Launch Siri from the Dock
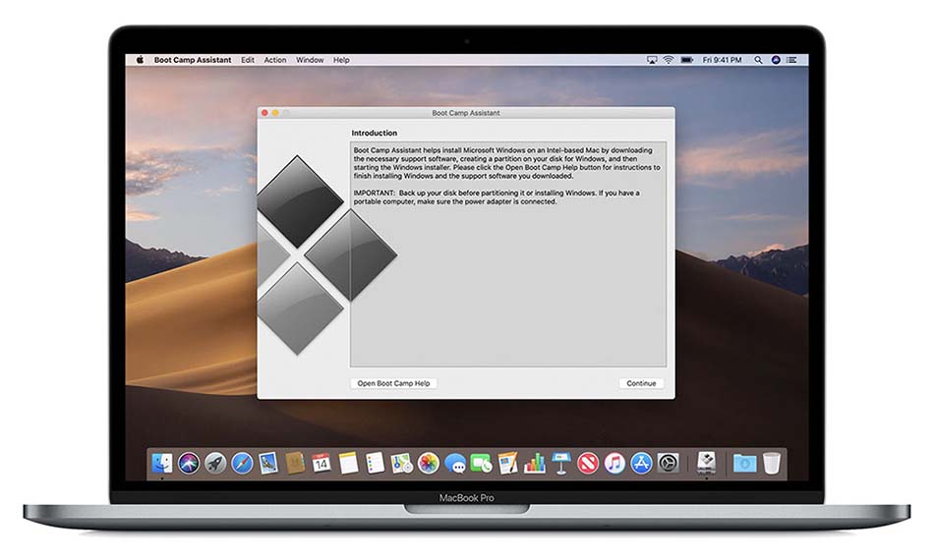The image size is (934, 560). [189, 463]
